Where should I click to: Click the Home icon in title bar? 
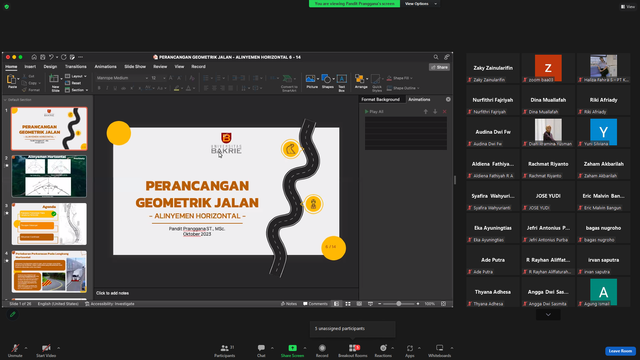[x=34, y=57]
